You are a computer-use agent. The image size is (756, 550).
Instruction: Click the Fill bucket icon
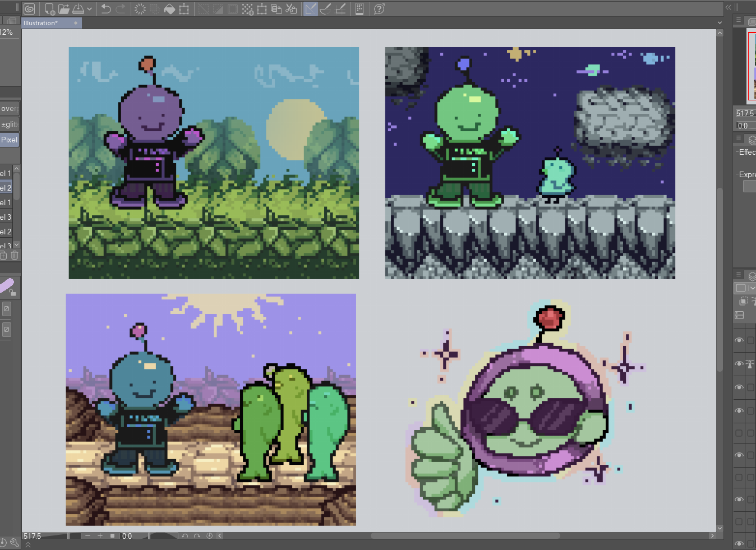tap(169, 9)
